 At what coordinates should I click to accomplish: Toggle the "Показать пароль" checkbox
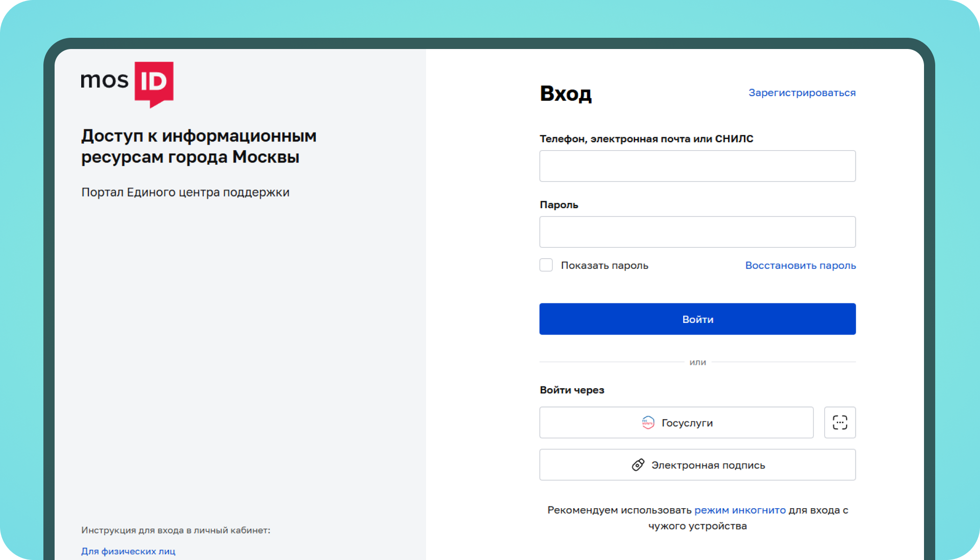[546, 265]
